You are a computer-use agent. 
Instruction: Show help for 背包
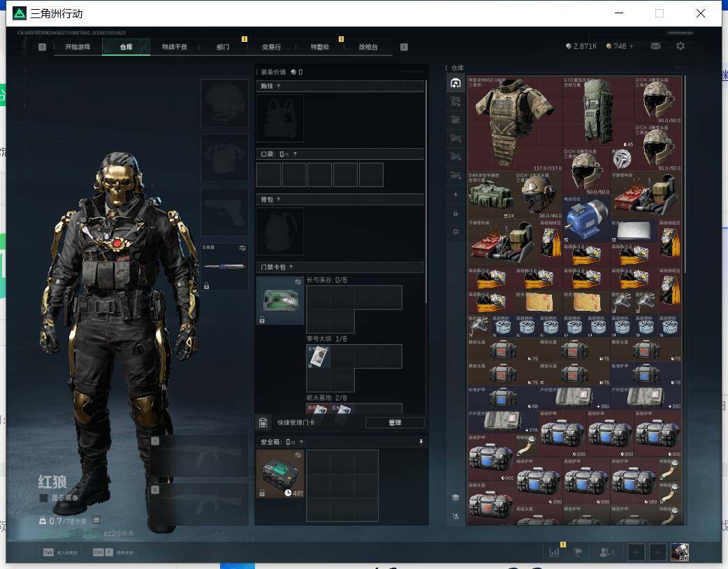[x=278, y=200]
